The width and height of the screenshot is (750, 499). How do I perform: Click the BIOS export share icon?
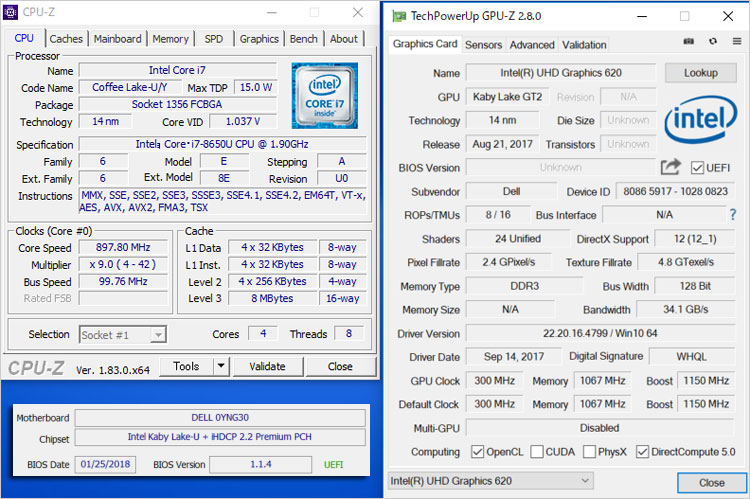pyautogui.click(x=670, y=168)
